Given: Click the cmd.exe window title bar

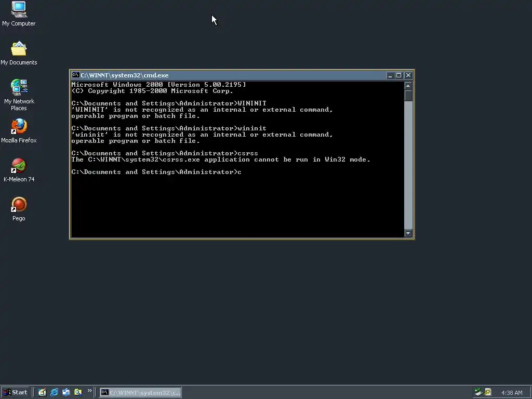Looking at the screenshot, I should [x=232, y=75].
